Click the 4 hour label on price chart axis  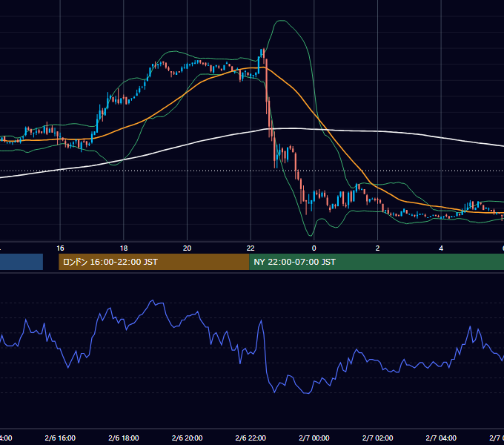441,248
